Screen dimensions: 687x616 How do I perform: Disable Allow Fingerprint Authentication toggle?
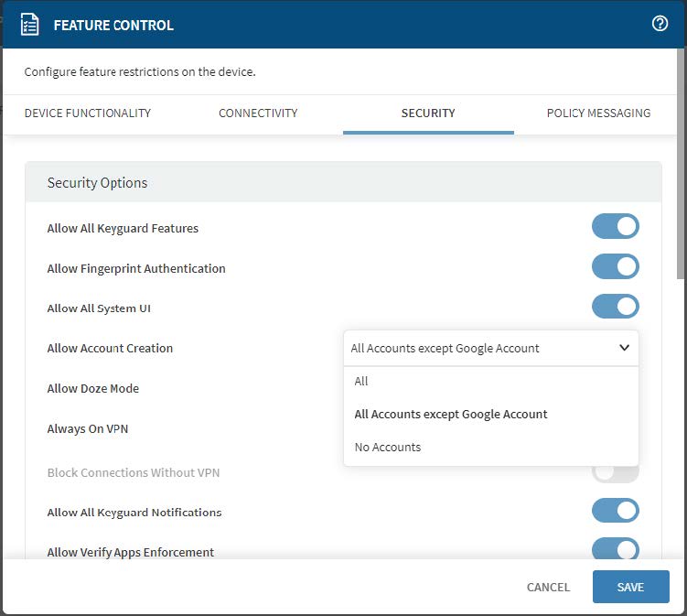click(615, 267)
